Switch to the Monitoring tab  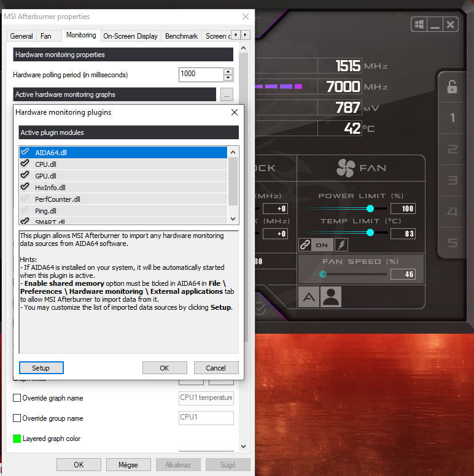(81, 35)
